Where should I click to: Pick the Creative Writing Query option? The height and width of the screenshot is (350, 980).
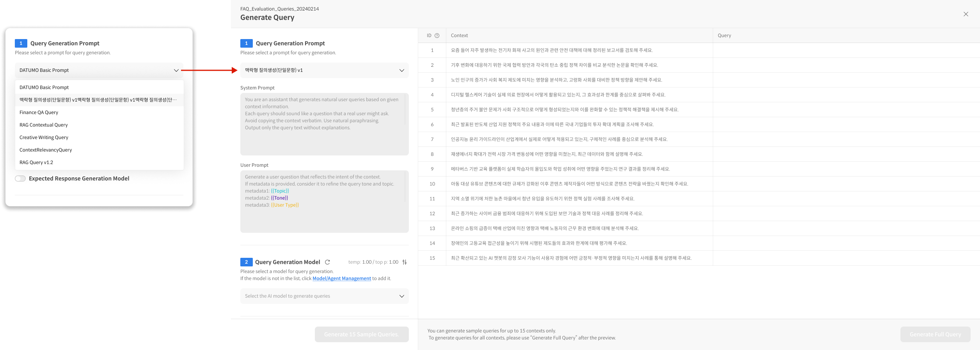44,137
